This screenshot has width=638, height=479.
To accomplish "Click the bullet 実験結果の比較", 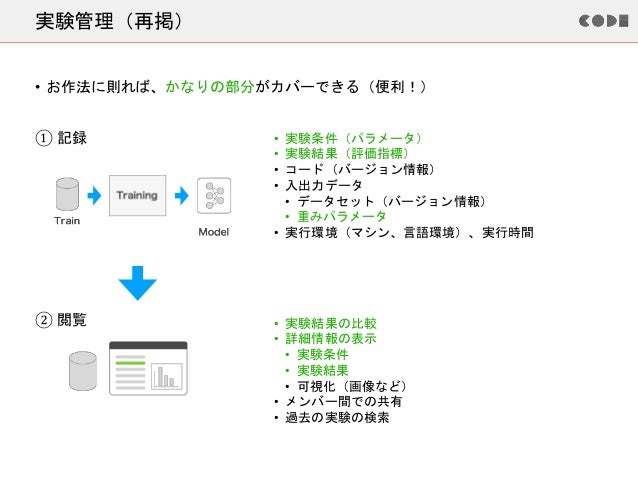I will [331, 324].
